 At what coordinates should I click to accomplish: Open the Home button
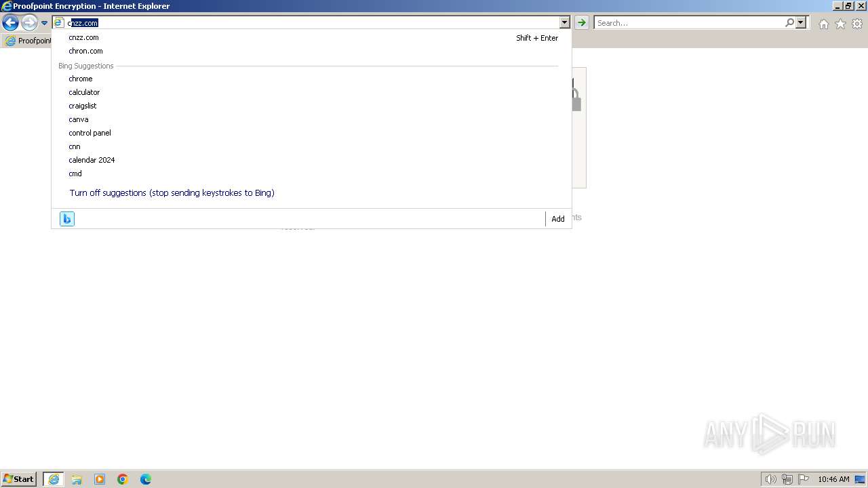[823, 24]
